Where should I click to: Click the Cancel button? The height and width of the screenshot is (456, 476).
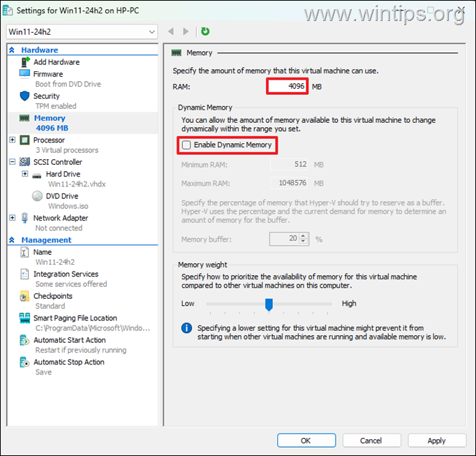coord(371,441)
